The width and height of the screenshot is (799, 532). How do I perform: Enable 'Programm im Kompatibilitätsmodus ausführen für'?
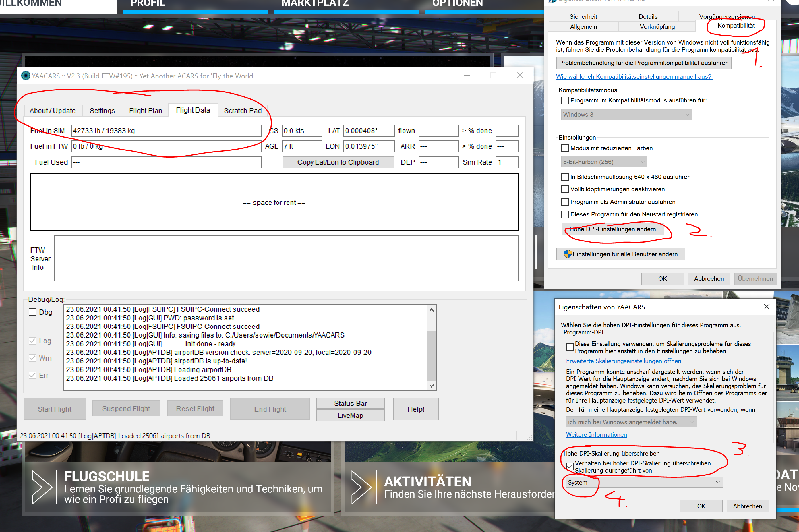565,100
